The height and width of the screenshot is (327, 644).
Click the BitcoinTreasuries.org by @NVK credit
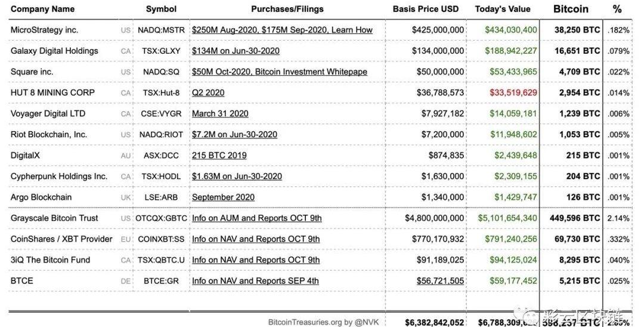coord(323,322)
